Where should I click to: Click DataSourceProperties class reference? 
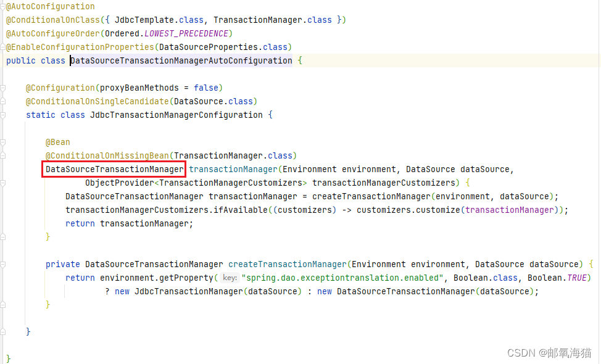pos(209,47)
